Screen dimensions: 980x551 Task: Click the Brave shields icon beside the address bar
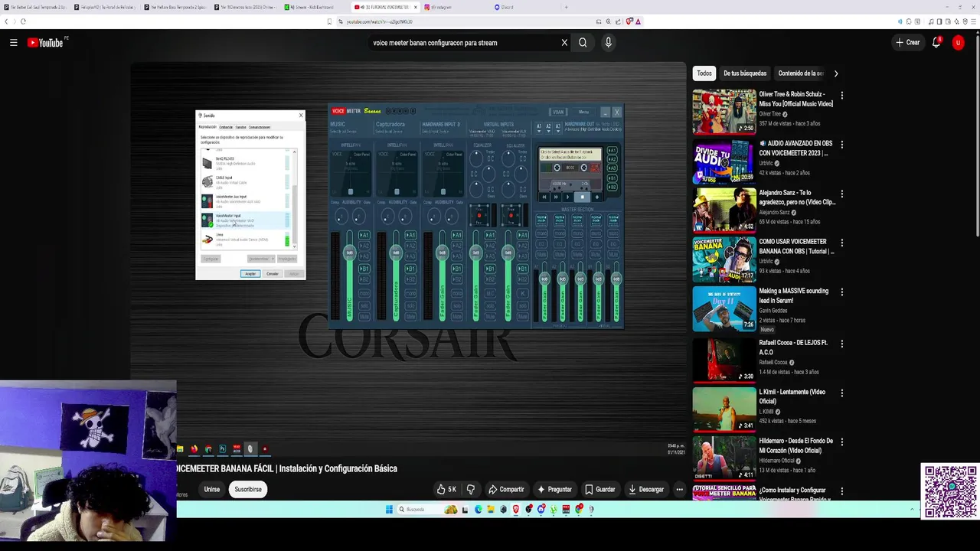pos(629,21)
